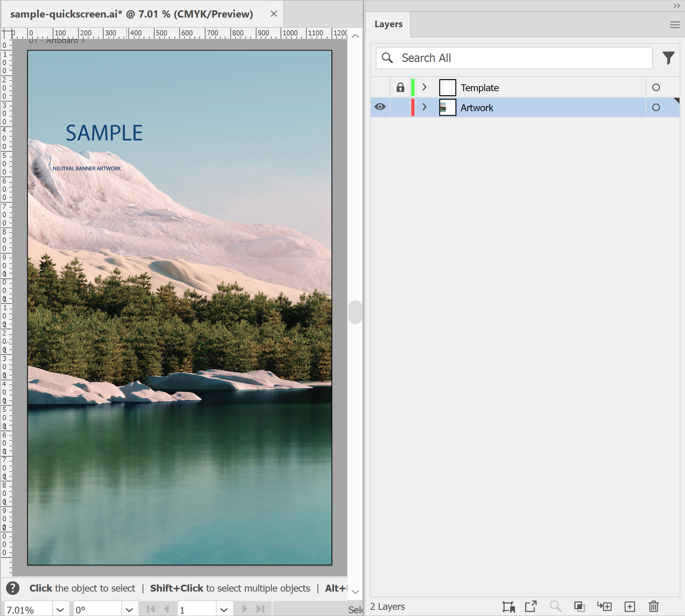Viewport: 685px width, 616px height.
Task: Click the search magnifier icon in Layers
Action: coord(387,58)
